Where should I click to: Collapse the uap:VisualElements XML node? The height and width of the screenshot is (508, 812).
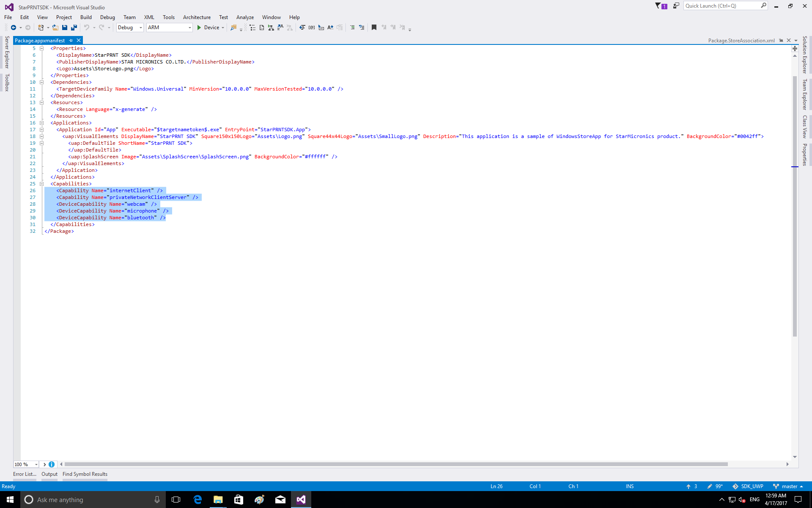[x=41, y=136]
